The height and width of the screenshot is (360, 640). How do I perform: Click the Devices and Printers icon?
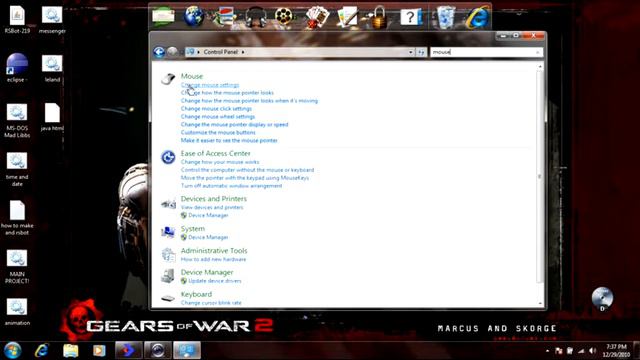pyautogui.click(x=168, y=203)
